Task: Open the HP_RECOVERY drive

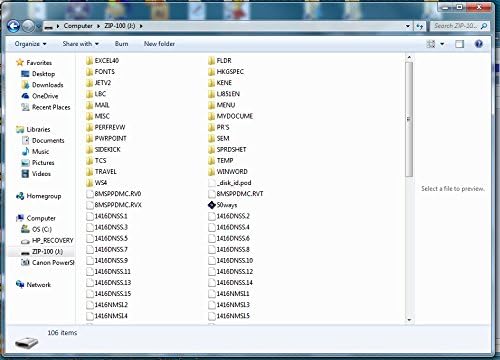Action: [52, 240]
